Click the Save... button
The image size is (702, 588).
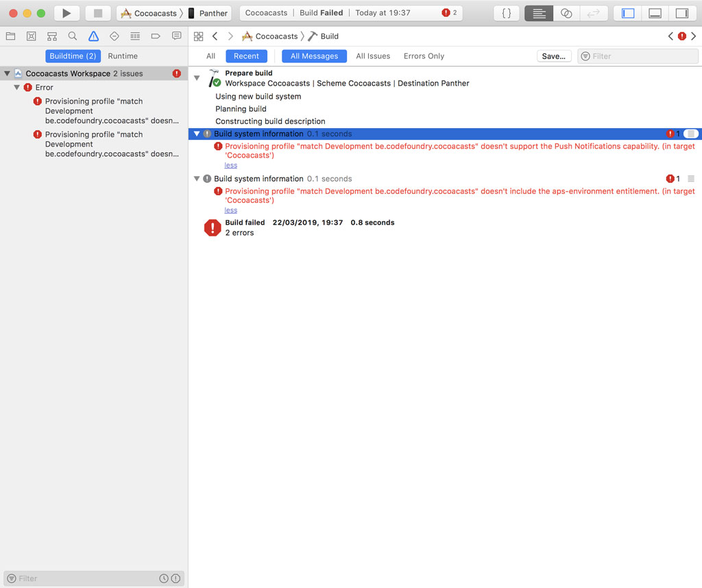(x=553, y=56)
